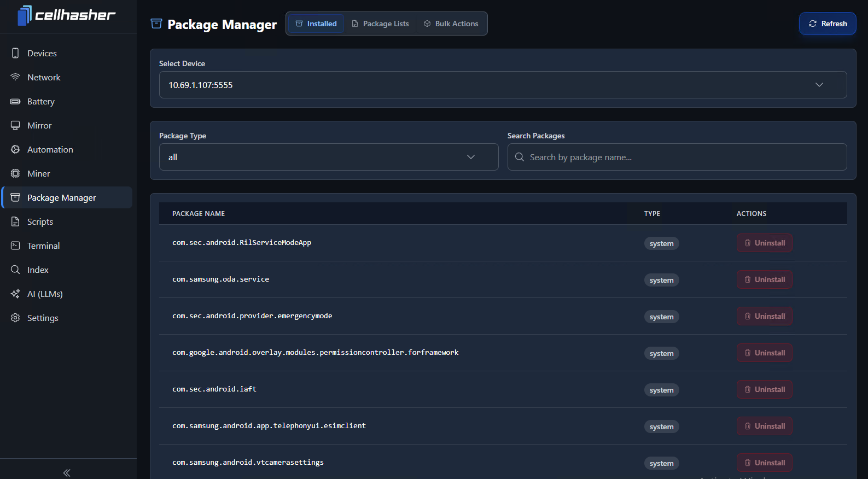Navigate to Automation in sidebar

(x=50, y=149)
